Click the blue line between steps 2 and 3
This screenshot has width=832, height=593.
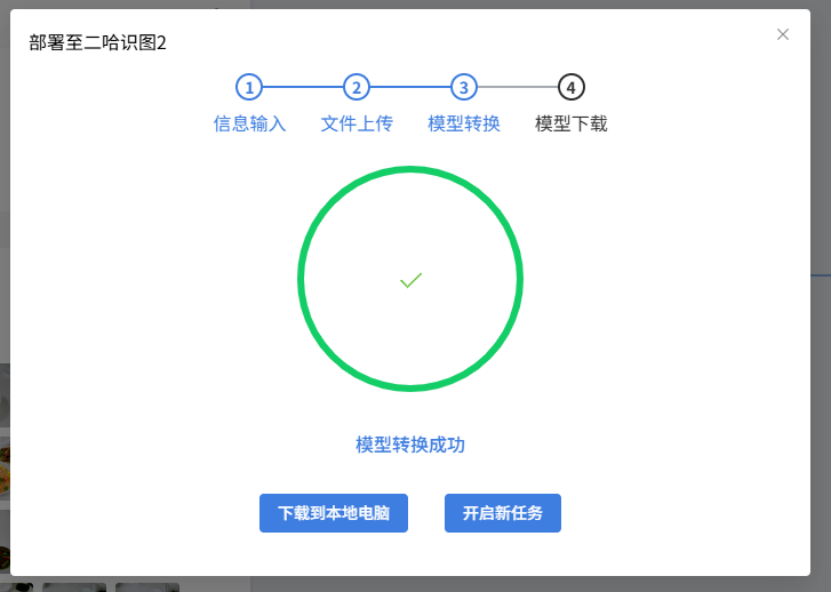pos(409,88)
